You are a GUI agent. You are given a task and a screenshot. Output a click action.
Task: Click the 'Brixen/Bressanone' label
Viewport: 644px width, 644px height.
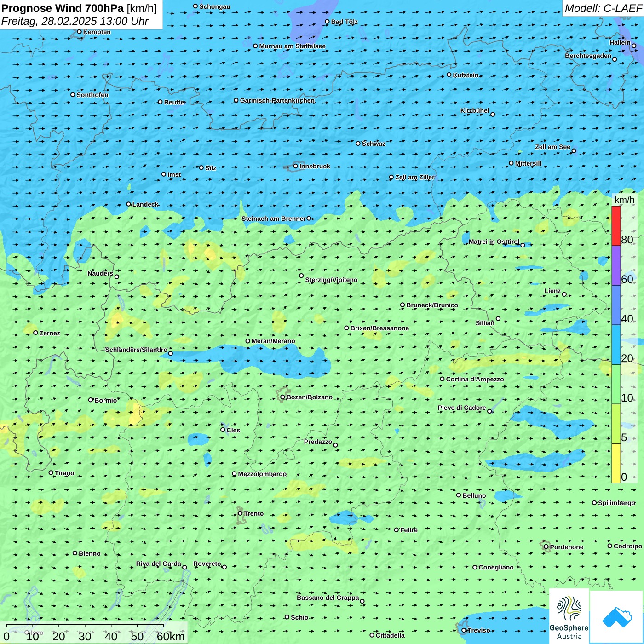(379, 328)
